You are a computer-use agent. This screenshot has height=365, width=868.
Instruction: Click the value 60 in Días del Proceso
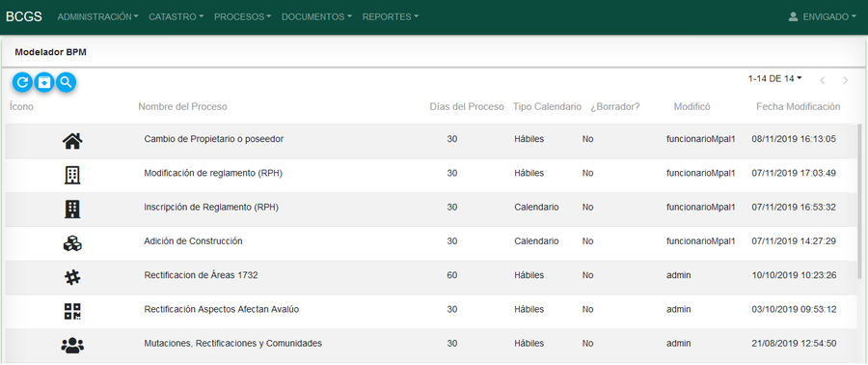tap(452, 275)
